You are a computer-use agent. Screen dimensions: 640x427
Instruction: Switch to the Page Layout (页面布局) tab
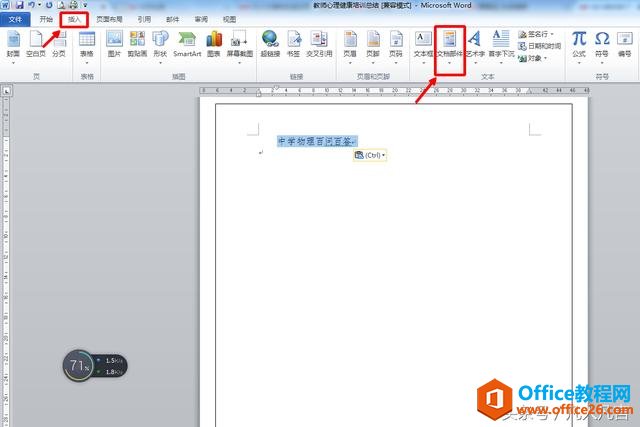109,19
